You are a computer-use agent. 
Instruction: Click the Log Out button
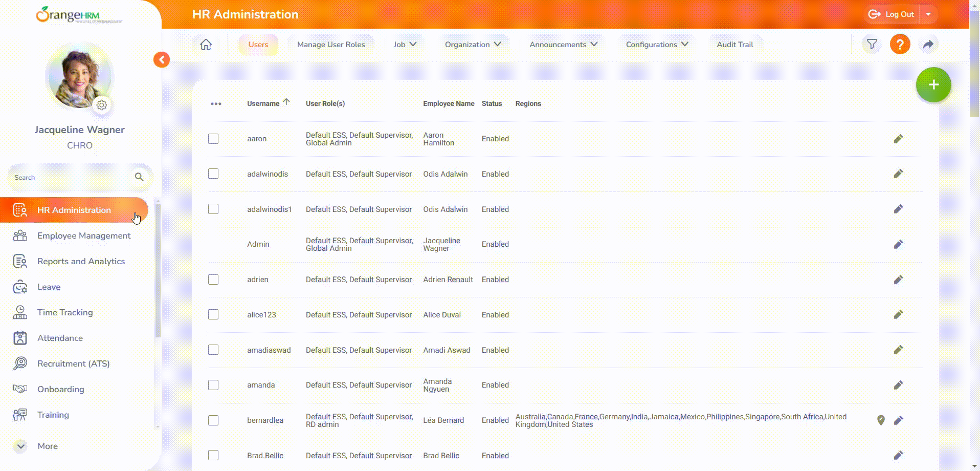tap(892, 14)
